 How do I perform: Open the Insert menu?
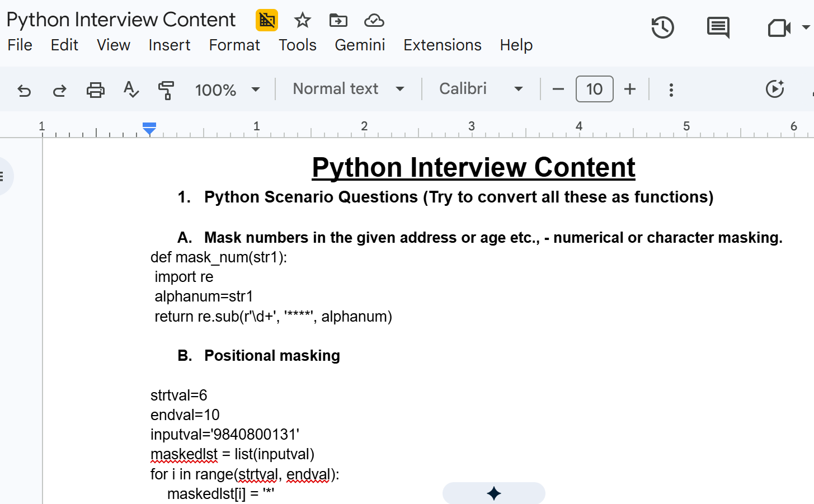click(170, 45)
